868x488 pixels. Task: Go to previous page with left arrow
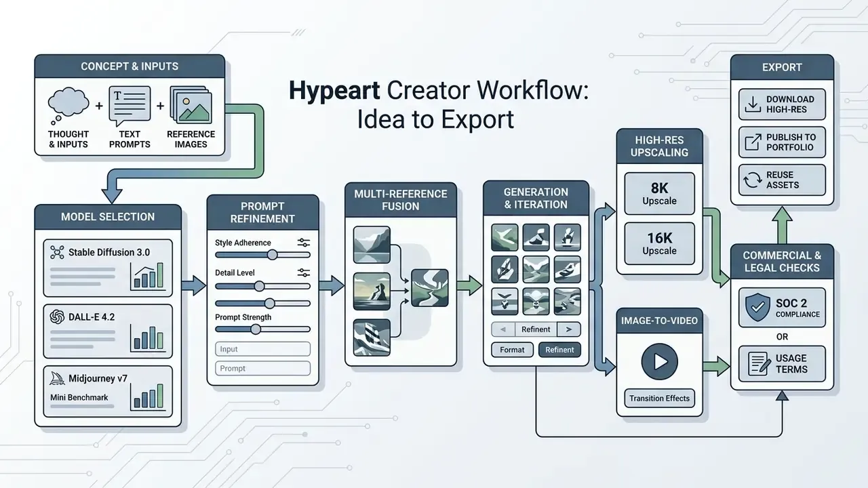point(502,330)
